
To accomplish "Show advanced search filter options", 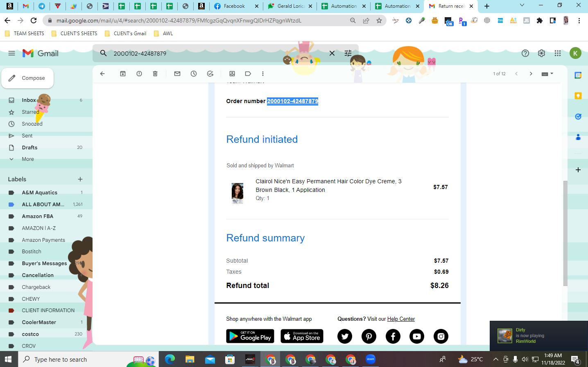I will (x=348, y=53).
